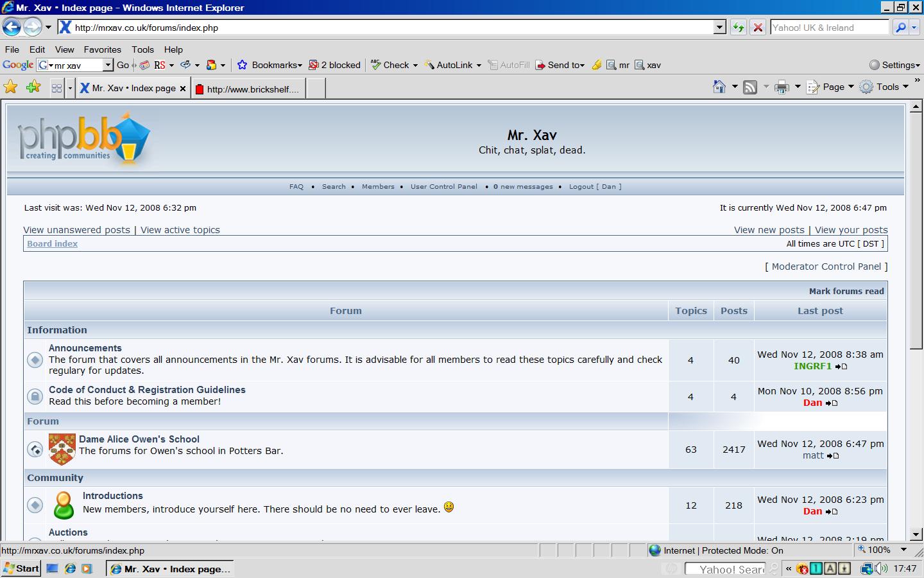Expand the Google toolbar search box dropdown

pos(108,65)
